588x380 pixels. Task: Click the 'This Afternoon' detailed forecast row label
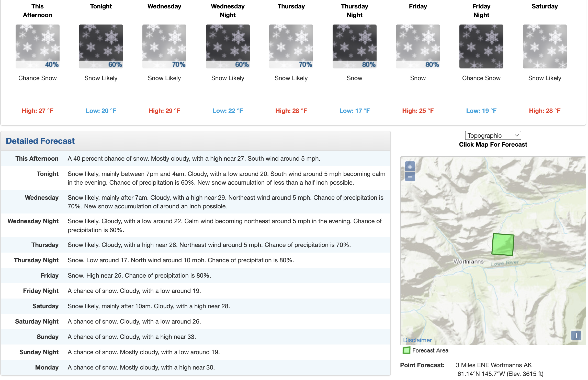(37, 159)
